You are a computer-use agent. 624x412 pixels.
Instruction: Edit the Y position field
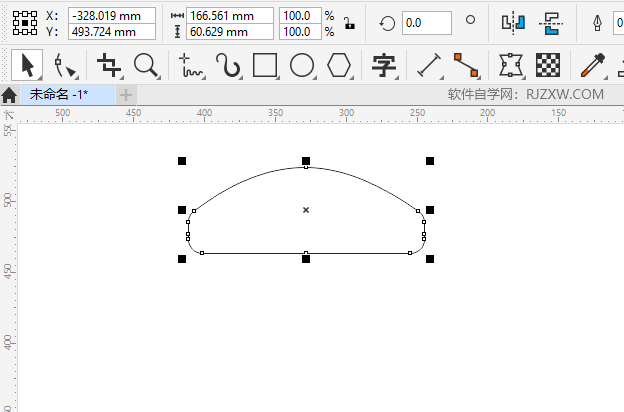(112, 32)
